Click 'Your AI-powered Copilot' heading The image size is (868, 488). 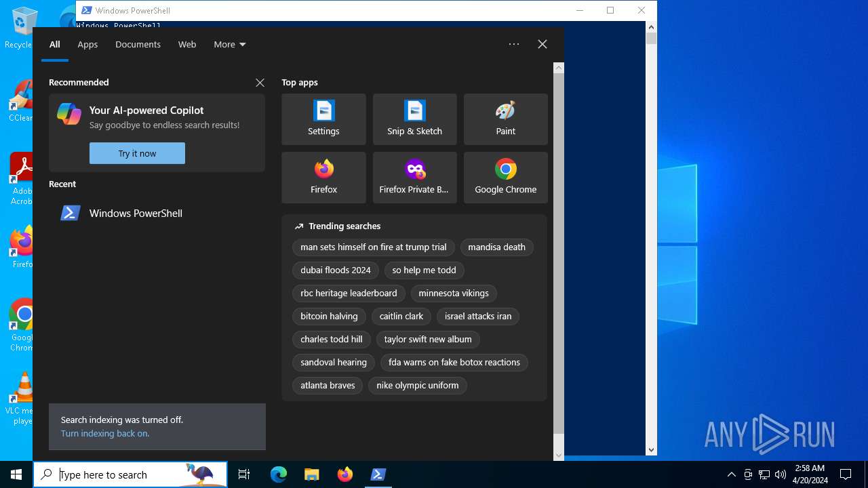click(x=146, y=110)
